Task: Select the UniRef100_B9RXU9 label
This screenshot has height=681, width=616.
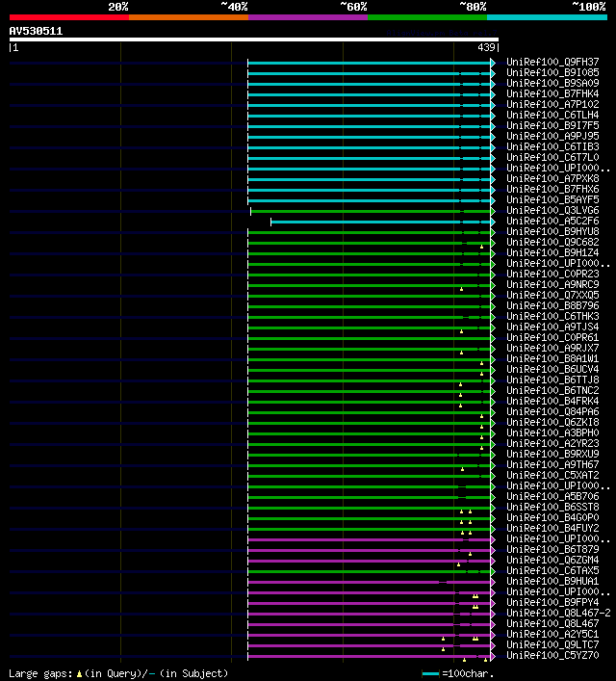Action: tap(552, 454)
